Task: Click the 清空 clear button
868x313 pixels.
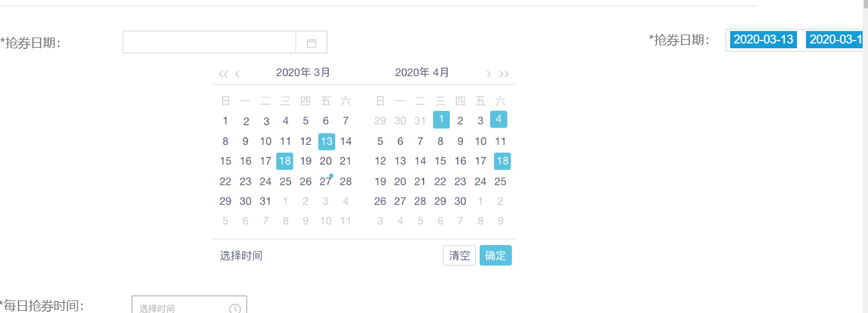Action: click(x=459, y=256)
